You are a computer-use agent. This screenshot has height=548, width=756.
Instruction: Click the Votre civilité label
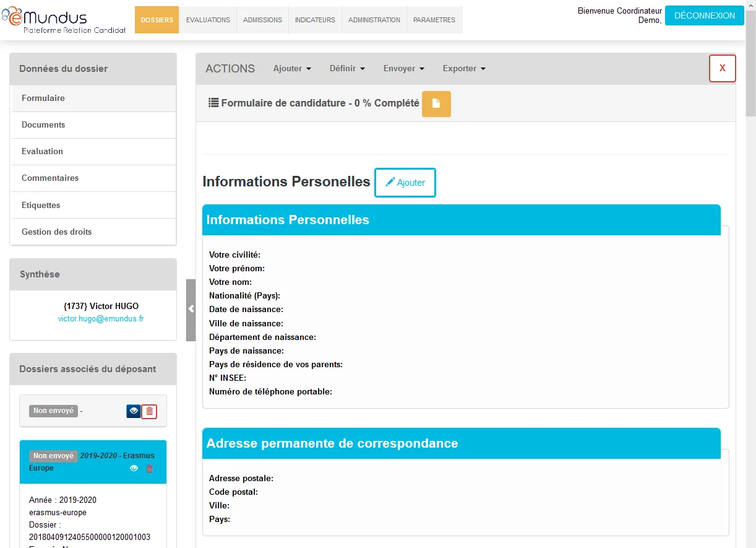(x=234, y=254)
